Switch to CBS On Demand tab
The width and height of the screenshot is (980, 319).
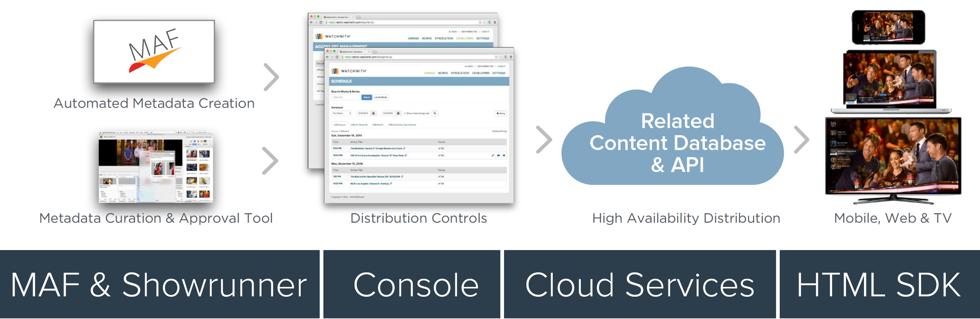[359, 125]
